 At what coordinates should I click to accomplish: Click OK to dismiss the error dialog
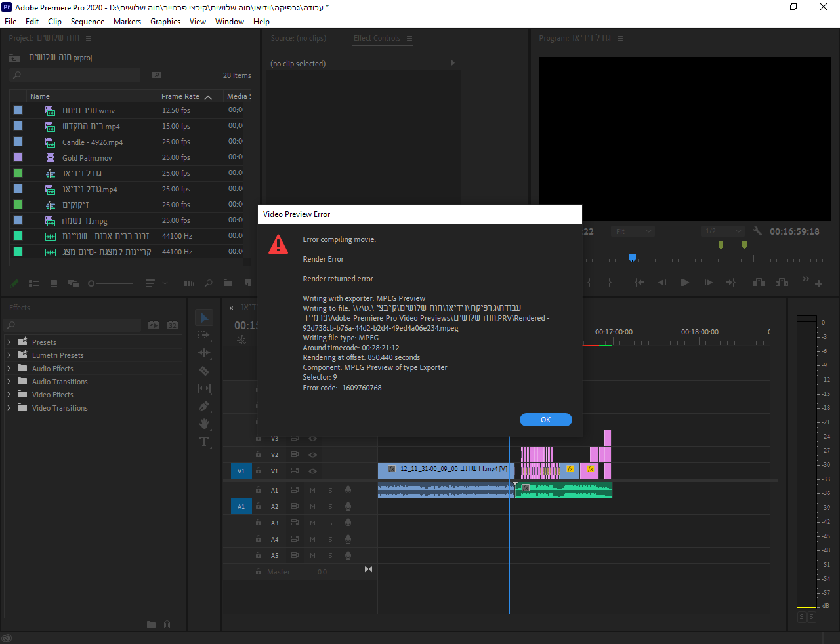coord(545,420)
